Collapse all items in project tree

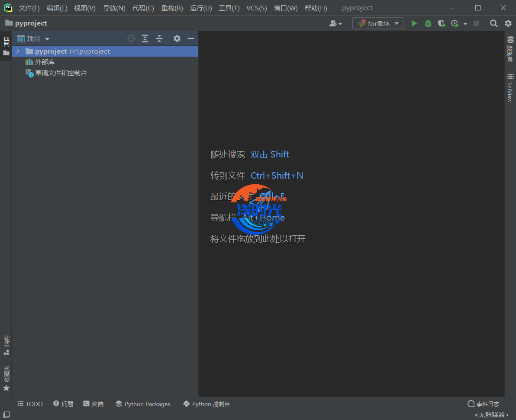159,38
